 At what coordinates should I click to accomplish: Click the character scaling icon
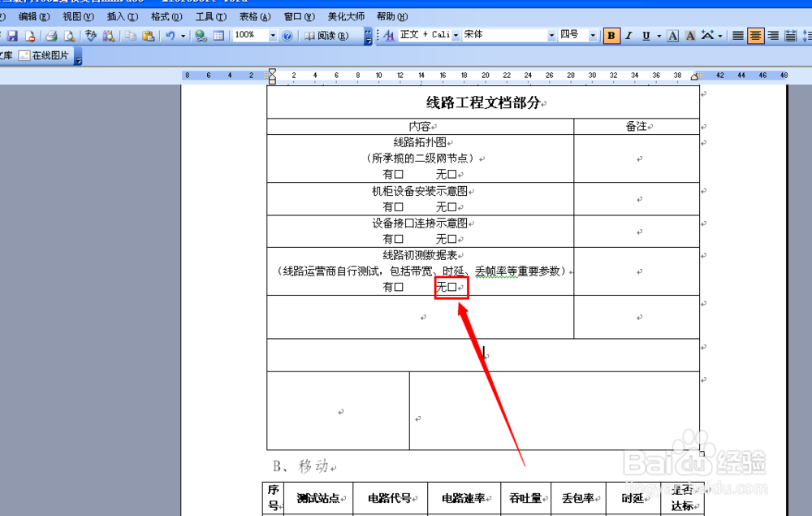(707, 36)
